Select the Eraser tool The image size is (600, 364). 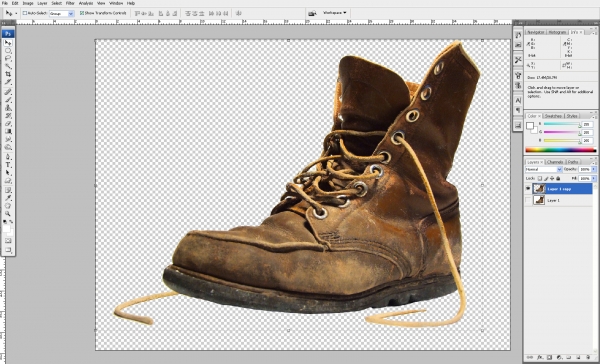click(8, 124)
